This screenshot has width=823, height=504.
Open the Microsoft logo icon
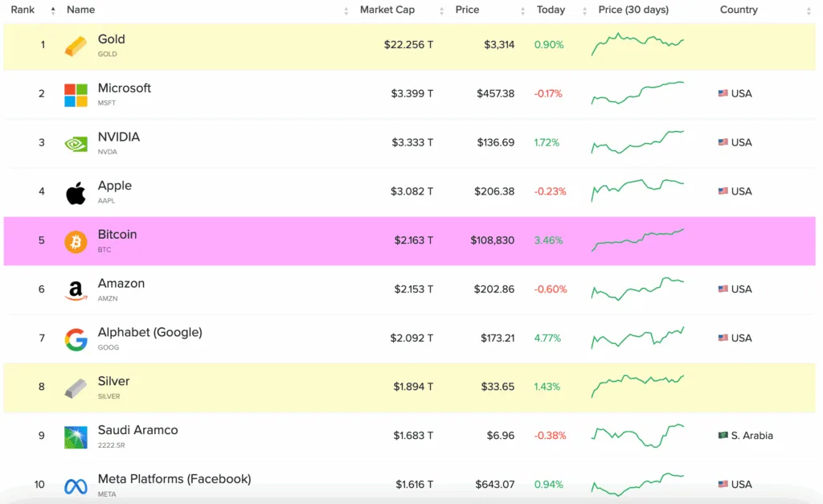[x=76, y=95]
